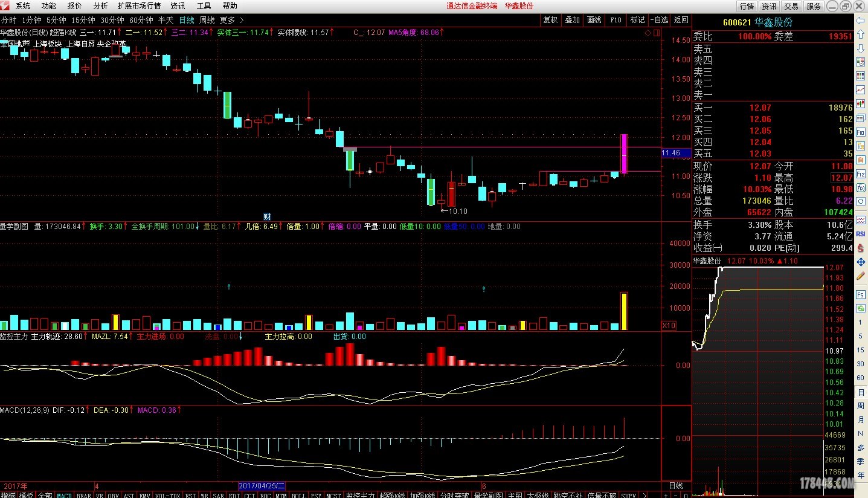Switch to 分时 intraday period

click(x=9, y=20)
